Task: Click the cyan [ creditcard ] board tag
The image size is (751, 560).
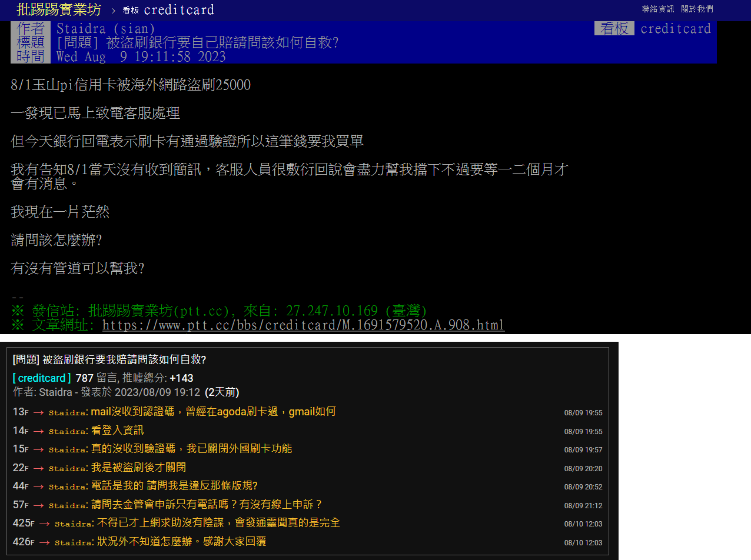Action: click(42, 378)
